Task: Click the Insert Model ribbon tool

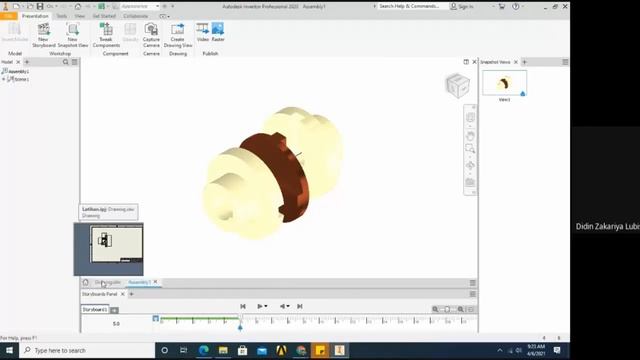Action: tap(15, 32)
